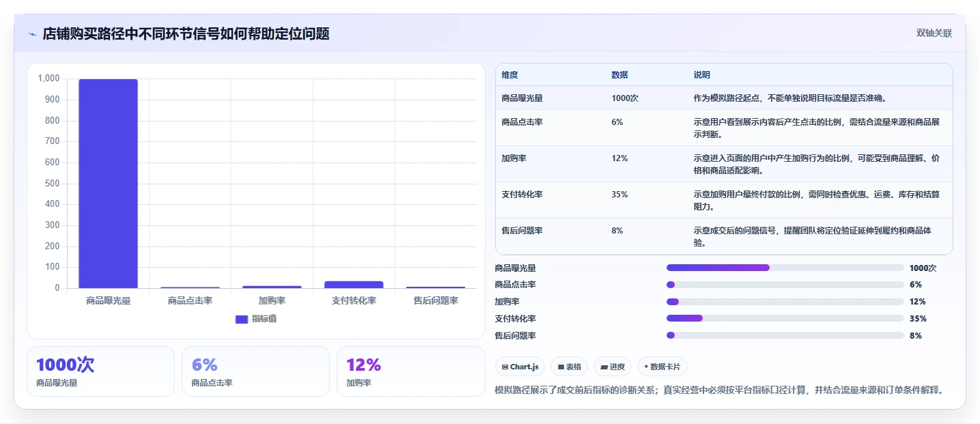980x424 pixels.
Task: Toggle the 指标值 legend swatch
Action: tap(242, 319)
